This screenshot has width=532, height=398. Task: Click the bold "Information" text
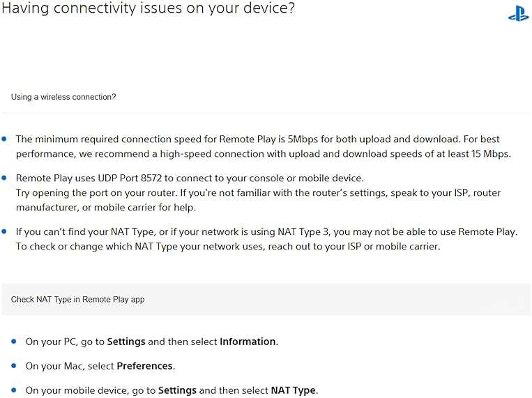click(x=248, y=342)
